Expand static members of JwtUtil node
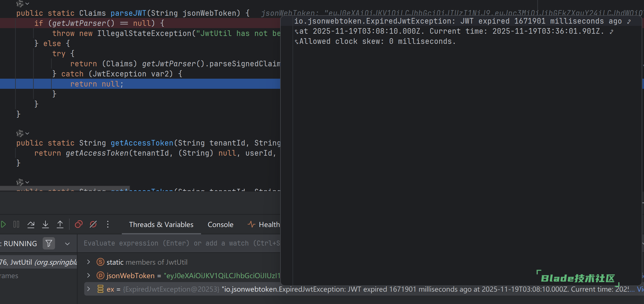644x304 pixels. 88,262
